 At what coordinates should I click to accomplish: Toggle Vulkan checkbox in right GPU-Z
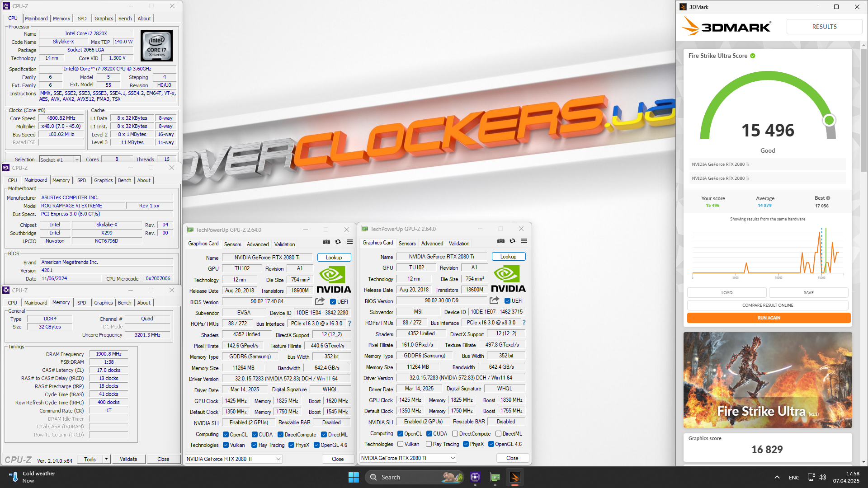coord(400,444)
